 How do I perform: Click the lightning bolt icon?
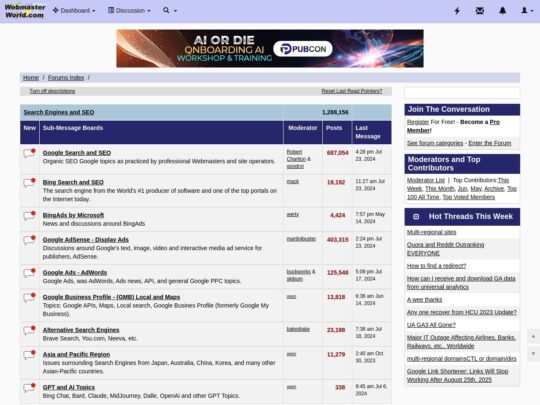point(457,11)
